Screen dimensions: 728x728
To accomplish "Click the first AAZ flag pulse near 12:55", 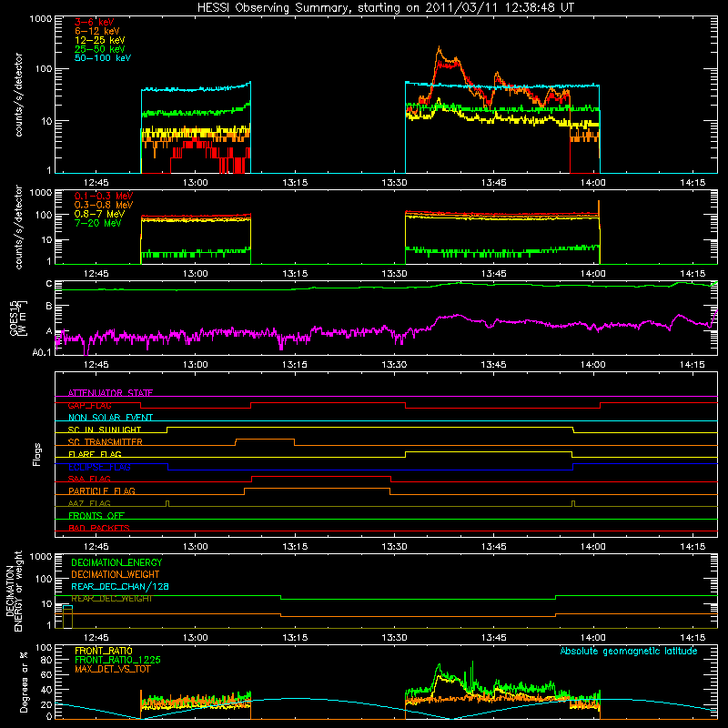I will click(x=167, y=504).
